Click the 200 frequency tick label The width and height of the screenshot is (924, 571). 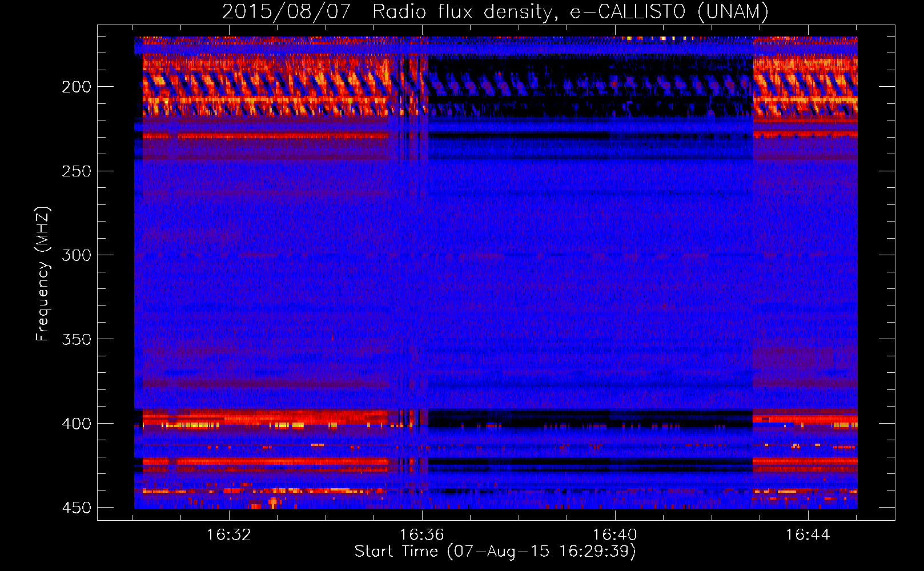tap(77, 87)
